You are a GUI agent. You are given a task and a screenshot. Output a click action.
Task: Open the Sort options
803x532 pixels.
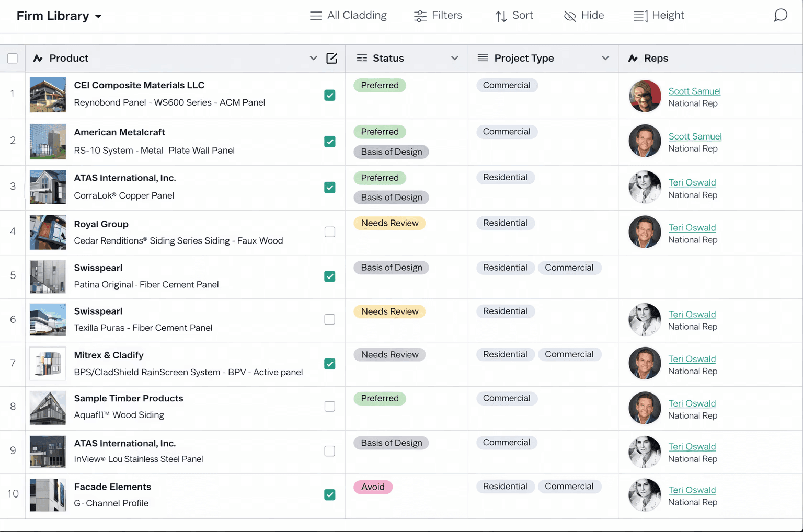[x=514, y=16]
